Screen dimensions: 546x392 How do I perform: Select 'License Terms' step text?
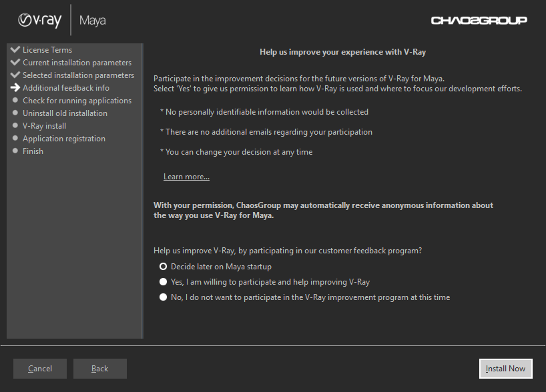point(47,50)
